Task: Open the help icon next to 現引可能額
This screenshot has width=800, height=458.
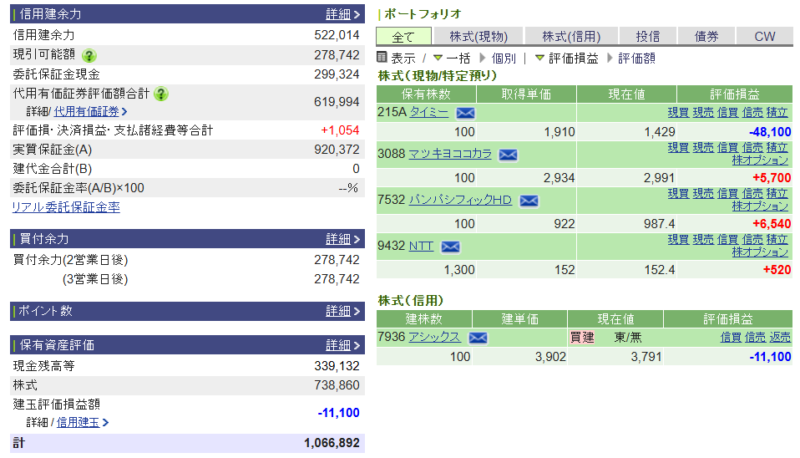Action: click(89, 55)
